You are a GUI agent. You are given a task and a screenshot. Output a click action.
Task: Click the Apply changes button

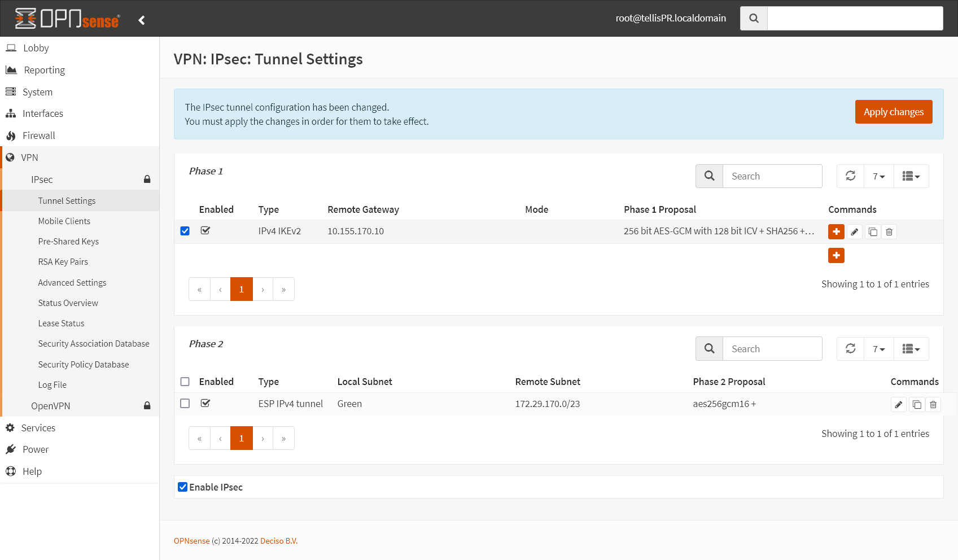894,112
